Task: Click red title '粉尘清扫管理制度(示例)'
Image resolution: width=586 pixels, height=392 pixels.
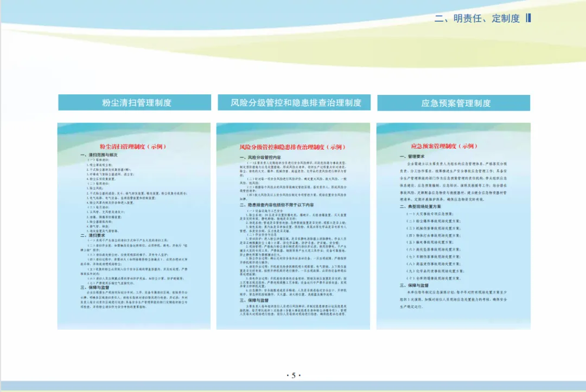Action: click(133, 147)
